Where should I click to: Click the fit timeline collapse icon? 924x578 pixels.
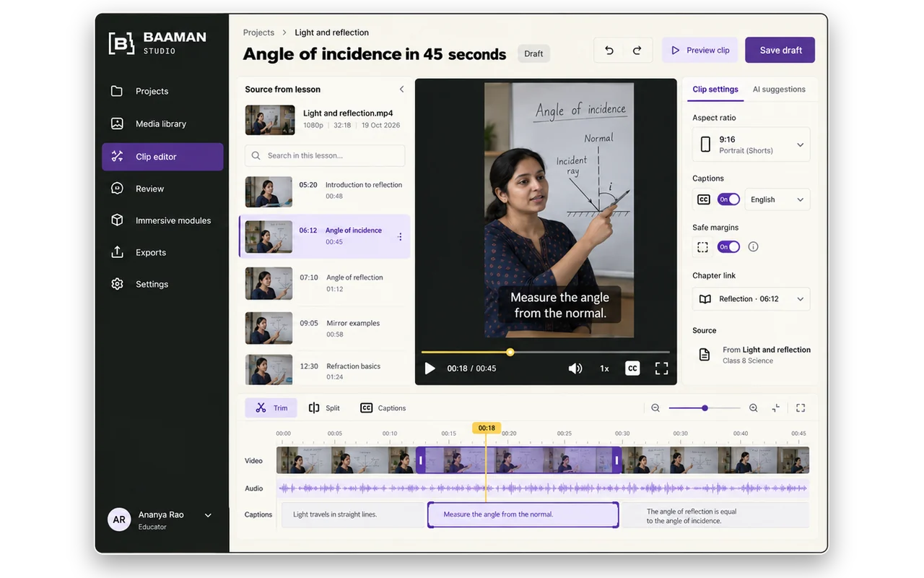pyautogui.click(x=775, y=408)
